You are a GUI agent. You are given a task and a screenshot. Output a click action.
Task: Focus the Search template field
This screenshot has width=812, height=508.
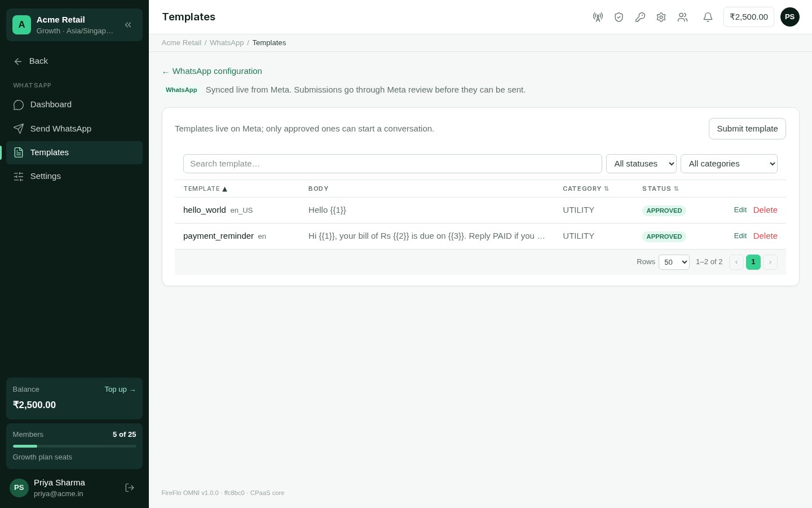point(392,164)
